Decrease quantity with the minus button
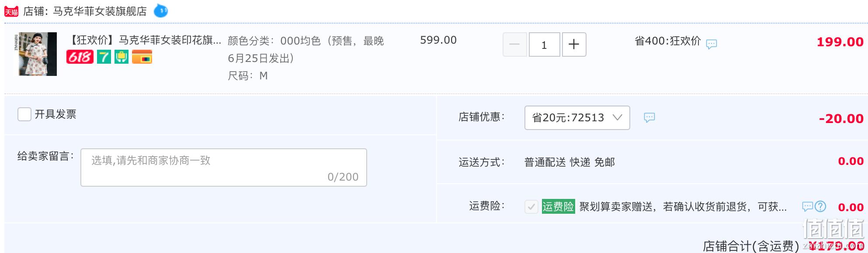 click(515, 44)
